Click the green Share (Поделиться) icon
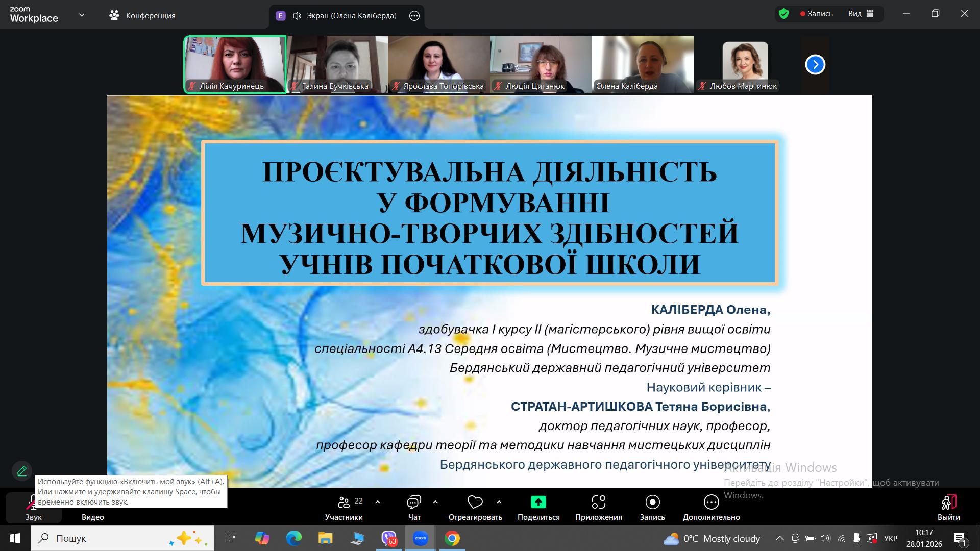Screen dimensions: 980x551 pos(538,502)
